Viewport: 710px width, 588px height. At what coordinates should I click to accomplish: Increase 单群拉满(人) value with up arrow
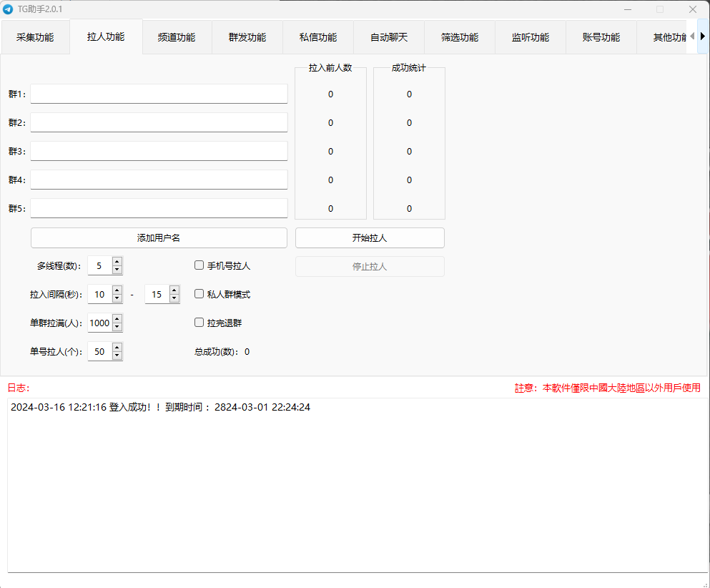[117, 318]
